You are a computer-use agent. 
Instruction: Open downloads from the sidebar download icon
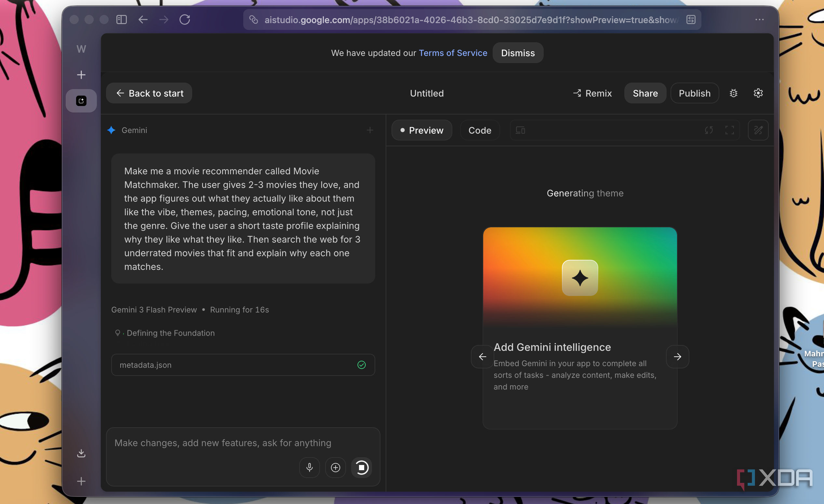81,453
